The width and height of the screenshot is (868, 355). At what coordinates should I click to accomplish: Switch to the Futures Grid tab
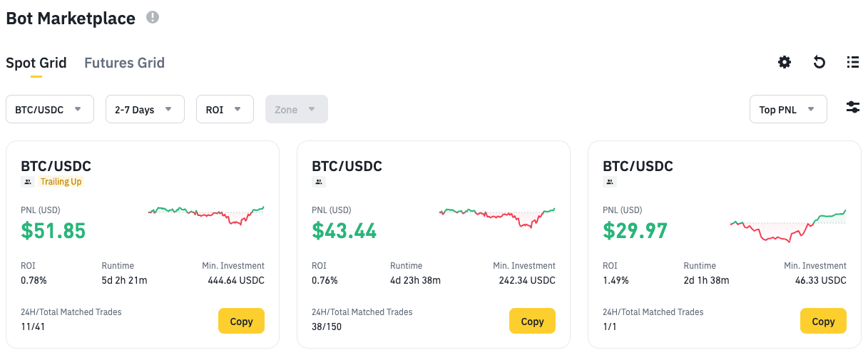pyautogui.click(x=124, y=63)
